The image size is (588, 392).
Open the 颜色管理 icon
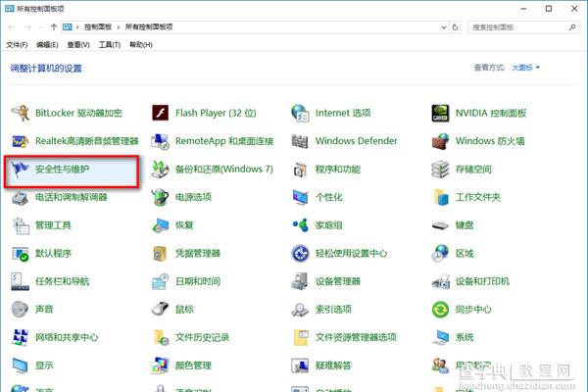(x=161, y=366)
